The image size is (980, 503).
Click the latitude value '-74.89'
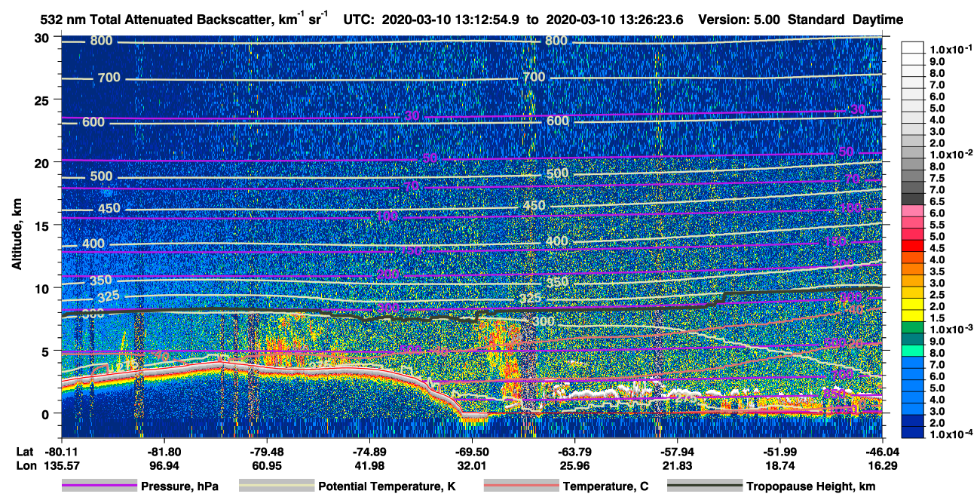pos(369,451)
